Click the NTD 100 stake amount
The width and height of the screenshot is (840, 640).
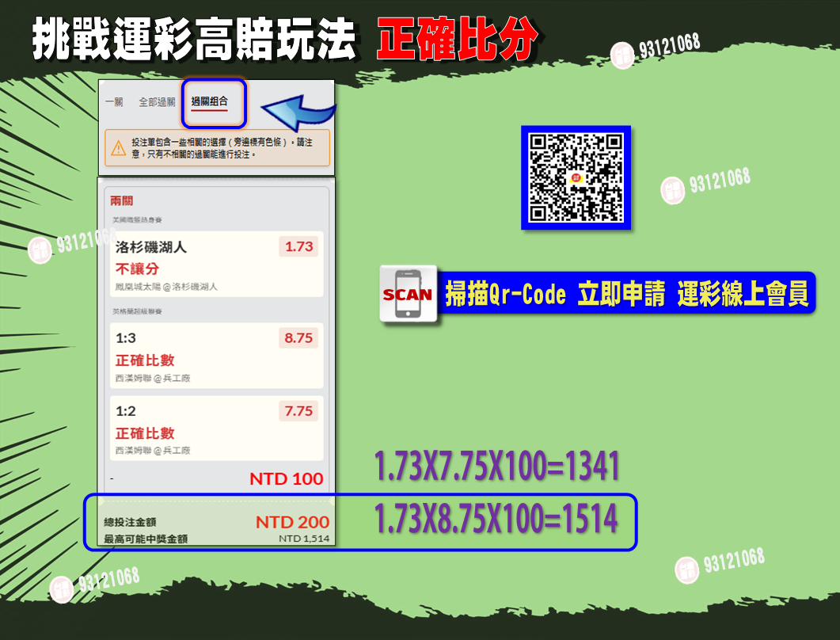click(286, 478)
